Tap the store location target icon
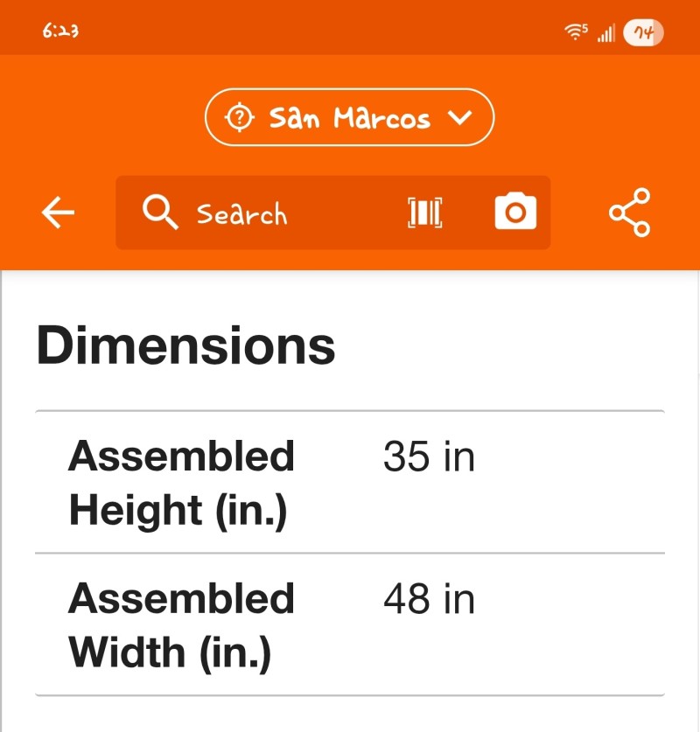Image resolution: width=700 pixels, height=732 pixels. 239,117
